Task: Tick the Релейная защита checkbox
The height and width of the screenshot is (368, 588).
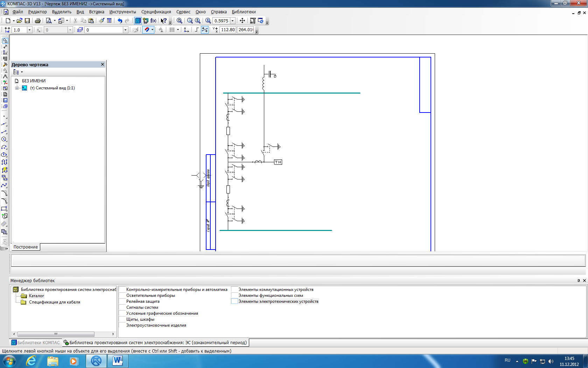Action: pyautogui.click(x=122, y=301)
